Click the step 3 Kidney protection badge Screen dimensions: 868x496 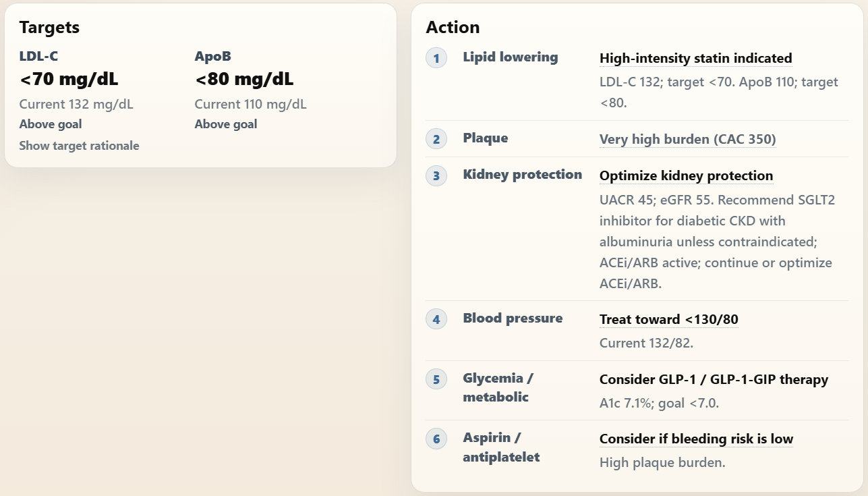436,175
